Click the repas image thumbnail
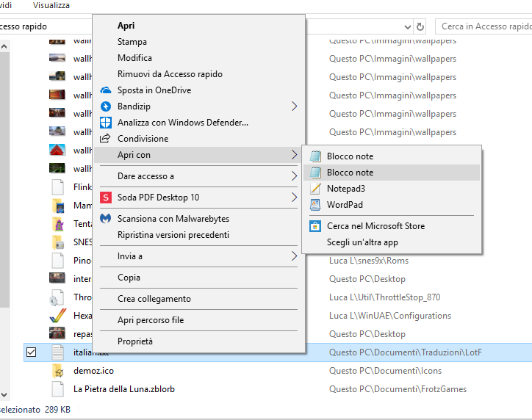 click(x=57, y=333)
